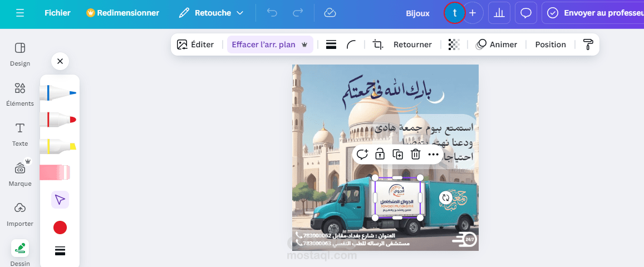This screenshot has width=644, height=267.
Task: Select the blue pen drawing tool
Action: (58, 93)
